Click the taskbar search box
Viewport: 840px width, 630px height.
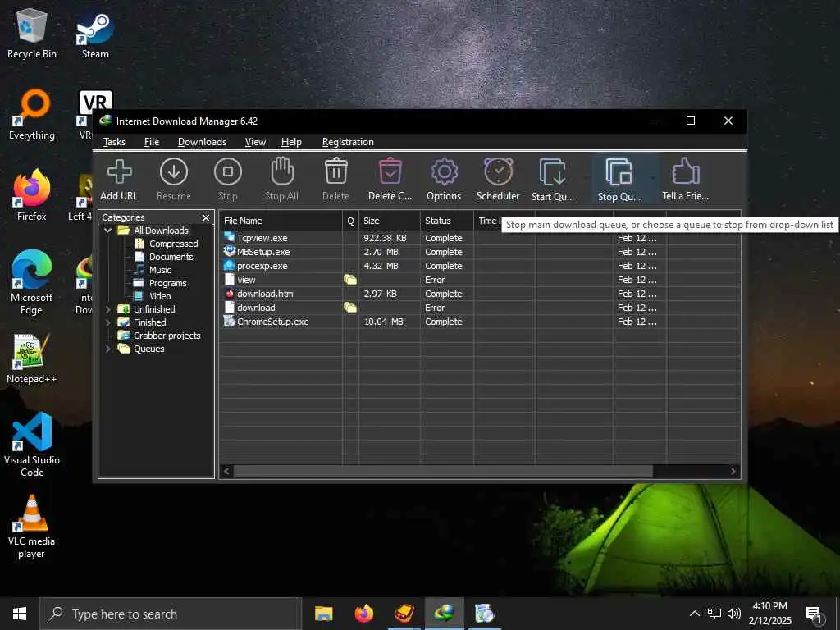click(171, 614)
